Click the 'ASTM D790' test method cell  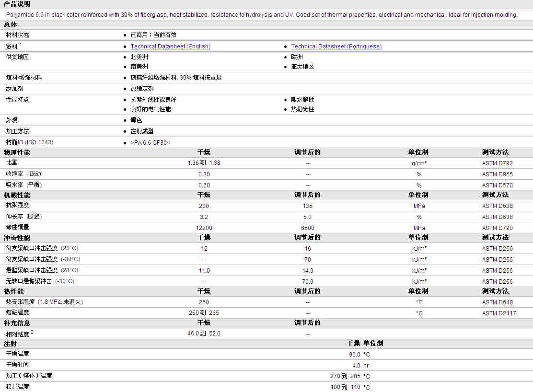[x=498, y=228]
